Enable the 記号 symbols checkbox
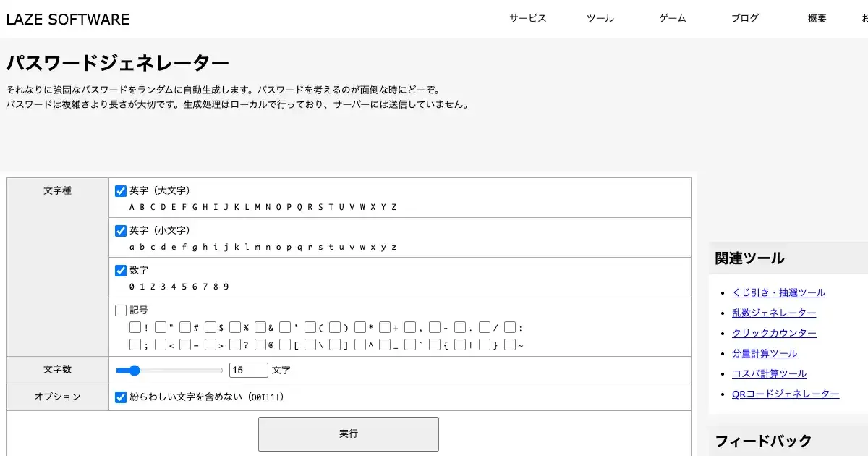The width and height of the screenshot is (868, 456). coord(121,311)
